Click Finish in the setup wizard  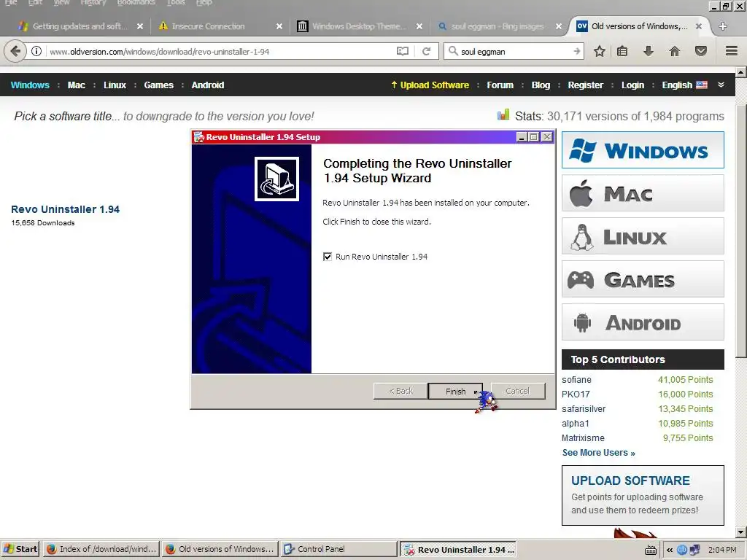[x=455, y=391]
